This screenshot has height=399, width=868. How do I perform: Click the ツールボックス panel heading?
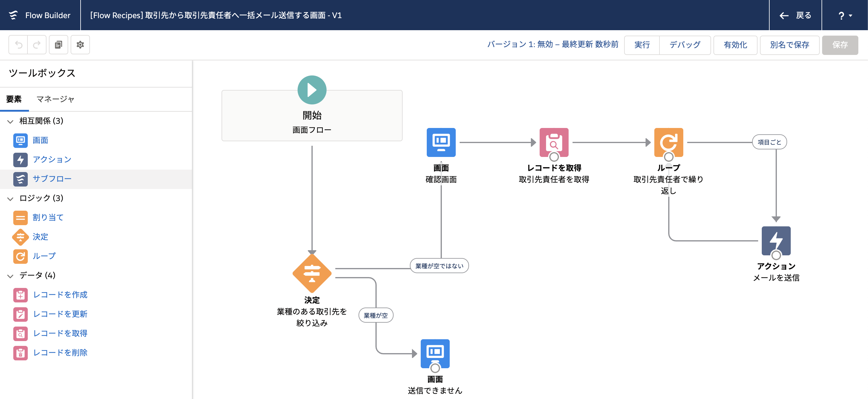click(42, 73)
